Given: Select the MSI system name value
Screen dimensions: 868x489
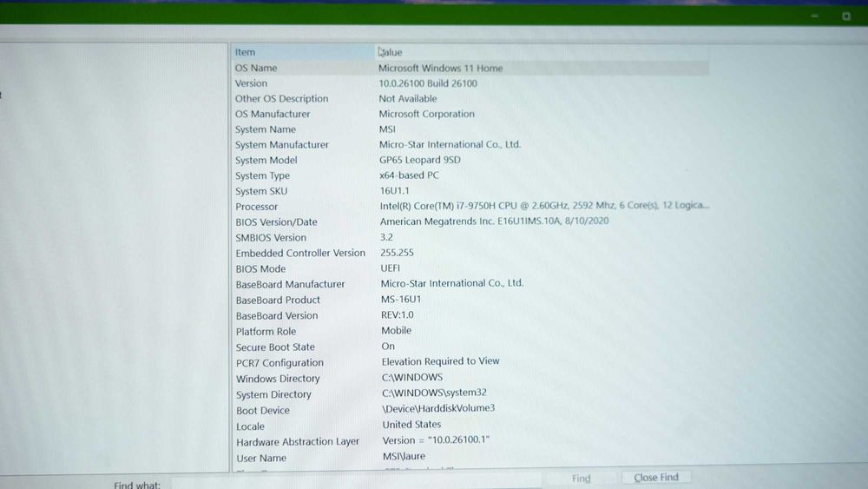Looking at the screenshot, I should pos(387,129).
